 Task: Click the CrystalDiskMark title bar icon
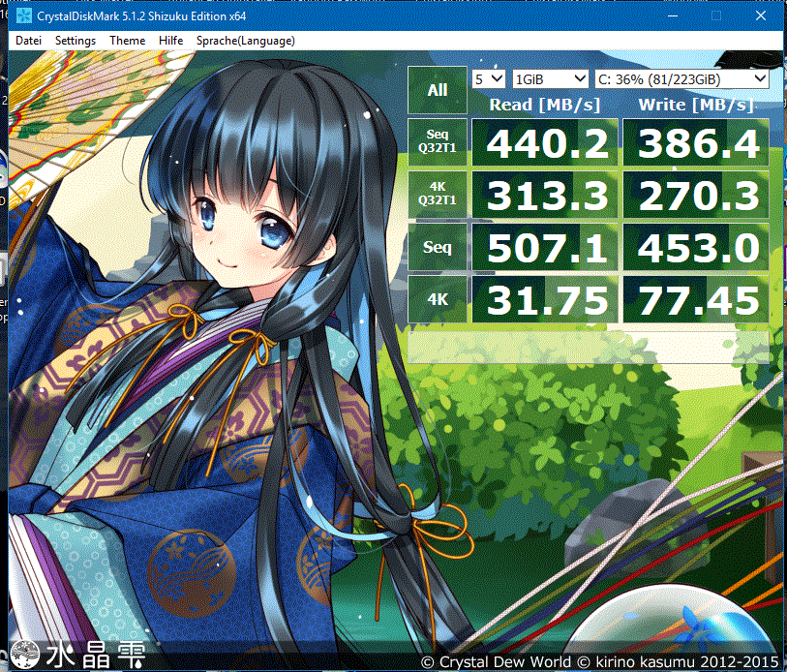pyautogui.click(x=23, y=16)
